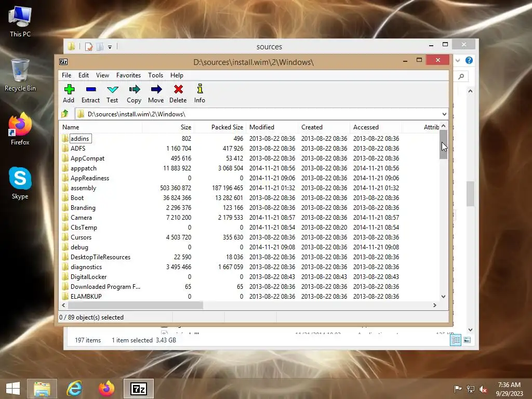Sort by Modified column header
This screenshot has width=532, height=399.
pyautogui.click(x=272, y=127)
